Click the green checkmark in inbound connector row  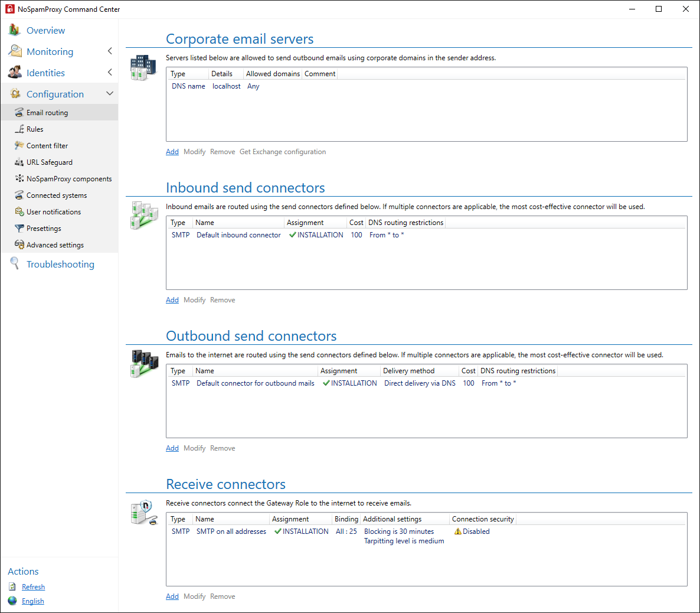coord(292,234)
